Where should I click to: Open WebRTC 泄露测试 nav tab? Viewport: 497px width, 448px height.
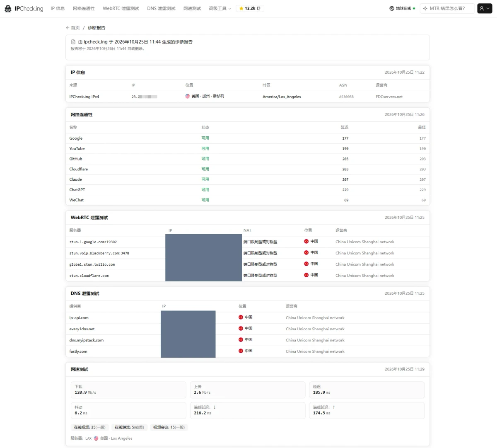point(121,8)
